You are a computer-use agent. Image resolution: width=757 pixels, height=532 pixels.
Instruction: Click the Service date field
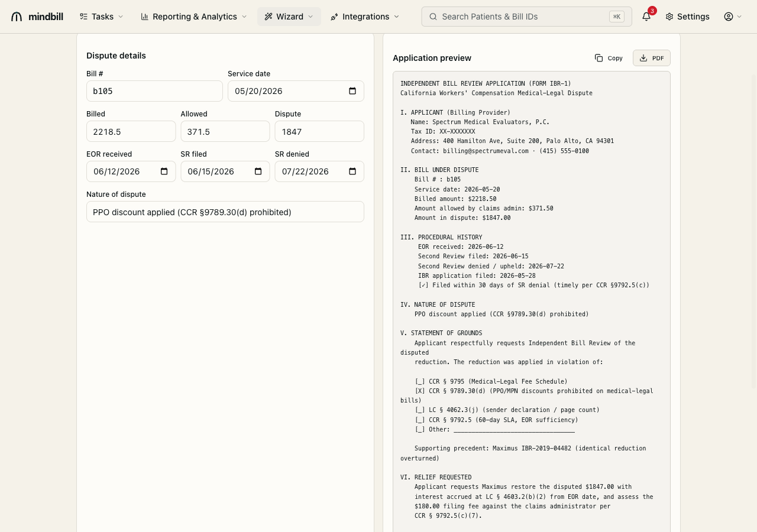click(296, 91)
